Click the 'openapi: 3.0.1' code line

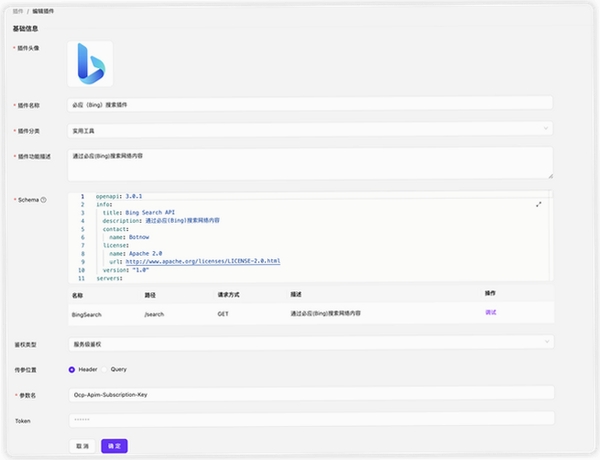(119, 196)
